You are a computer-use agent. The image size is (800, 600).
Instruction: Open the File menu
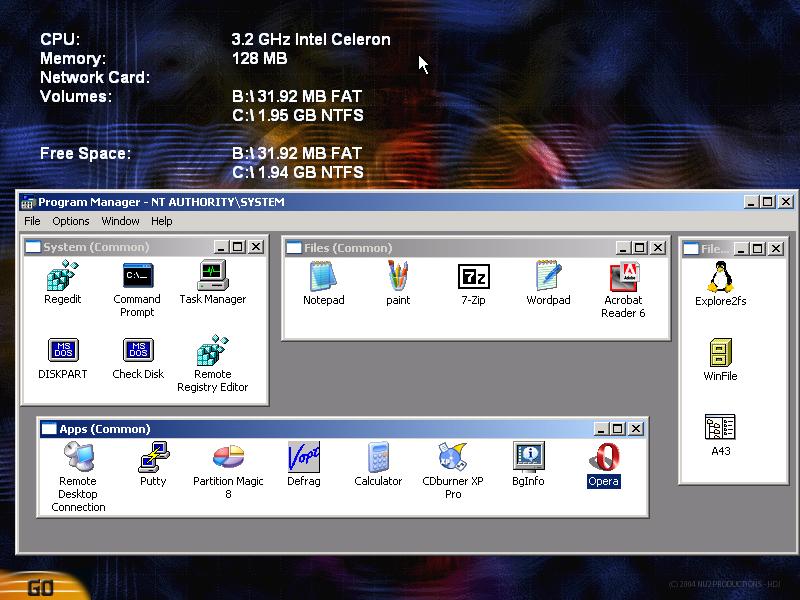click(x=32, y=221)
